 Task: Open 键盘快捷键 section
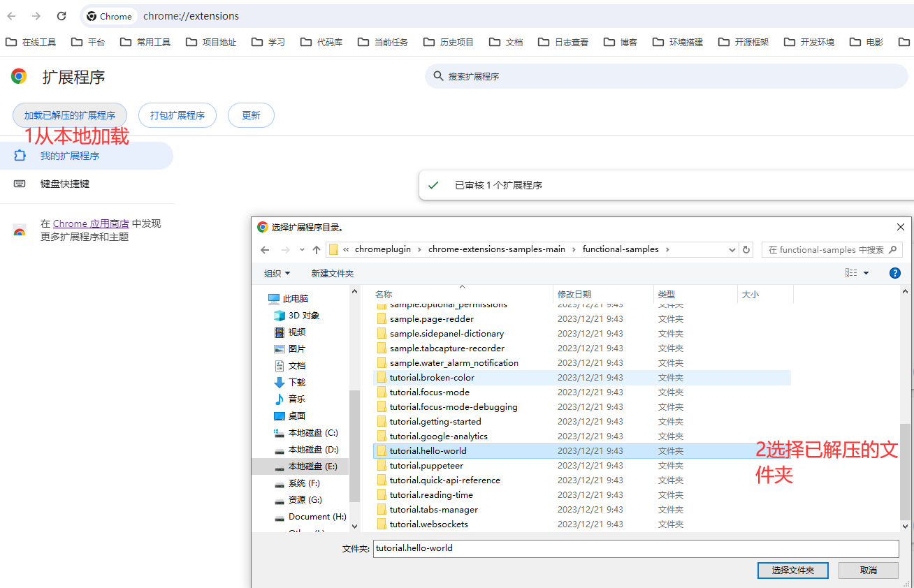(87, 184)
